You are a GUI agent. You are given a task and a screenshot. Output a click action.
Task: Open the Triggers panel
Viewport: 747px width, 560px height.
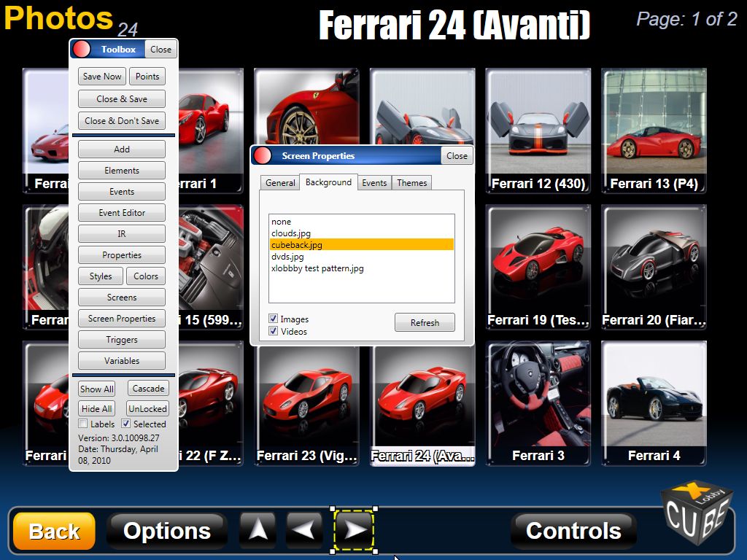pos(122,340)
